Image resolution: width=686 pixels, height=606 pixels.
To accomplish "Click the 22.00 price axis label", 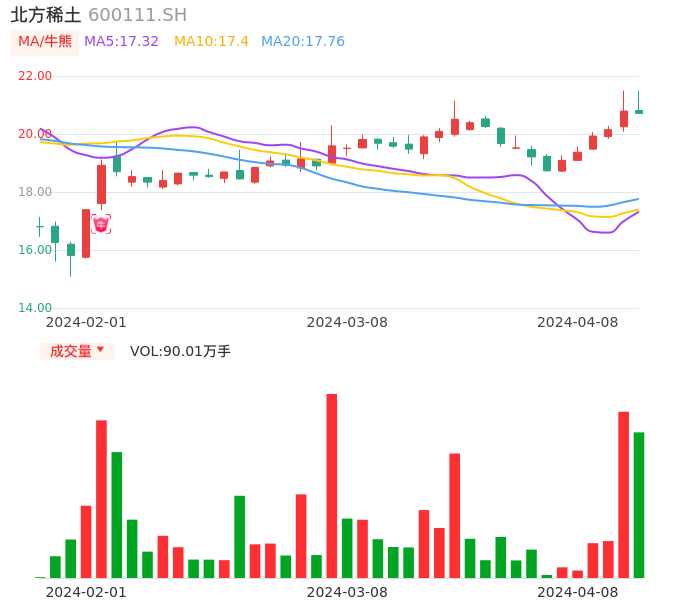I will click(x=35, y=76).
